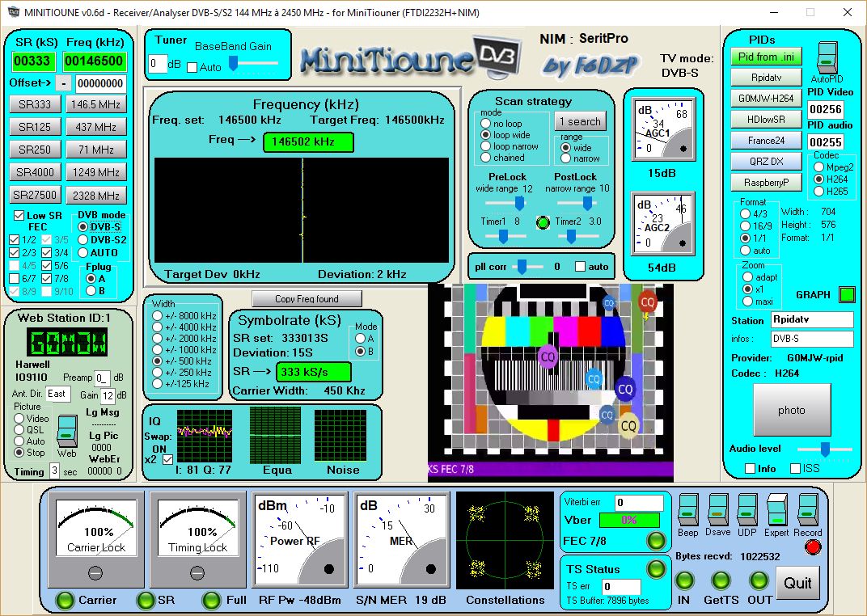Click the green SR status LED
This screenshot has height=616, width=867.
pos(146,600)
